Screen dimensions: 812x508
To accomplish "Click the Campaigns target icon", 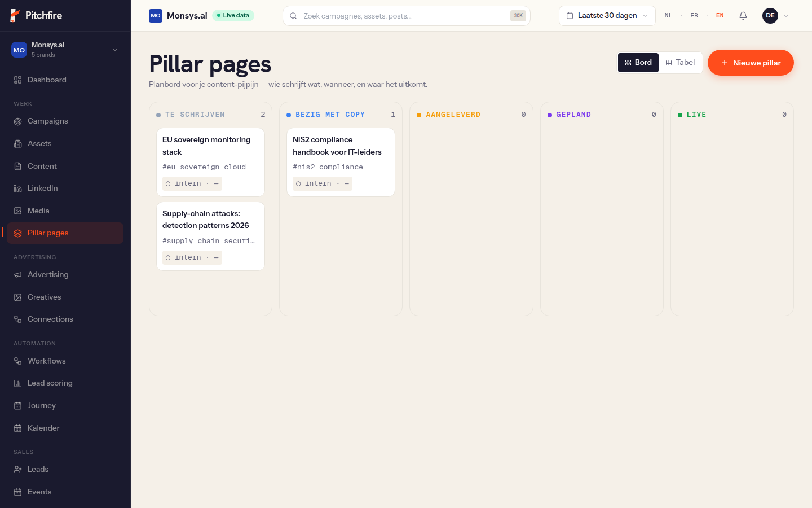I will click(x=18, y=121).
